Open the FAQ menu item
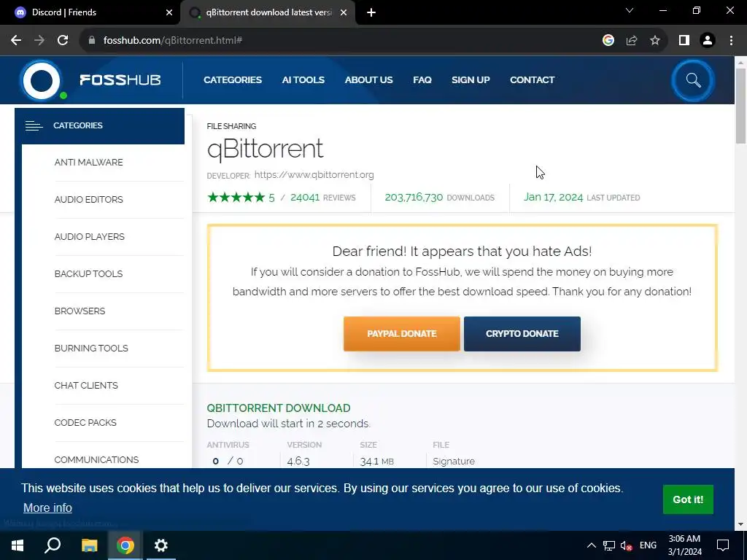The height and width of the screenshot is (560, 747). tap(422, 80)
